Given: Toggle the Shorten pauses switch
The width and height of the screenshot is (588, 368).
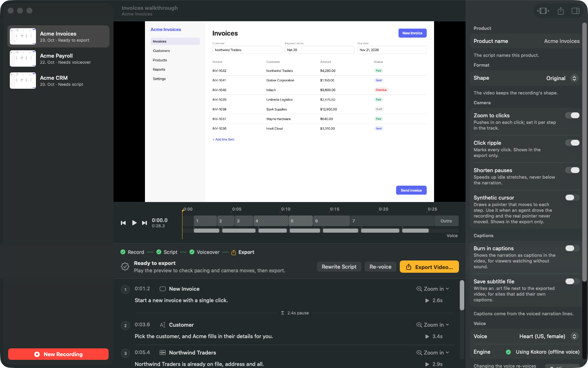Looking at the screenshot, I should click(572, 170).
